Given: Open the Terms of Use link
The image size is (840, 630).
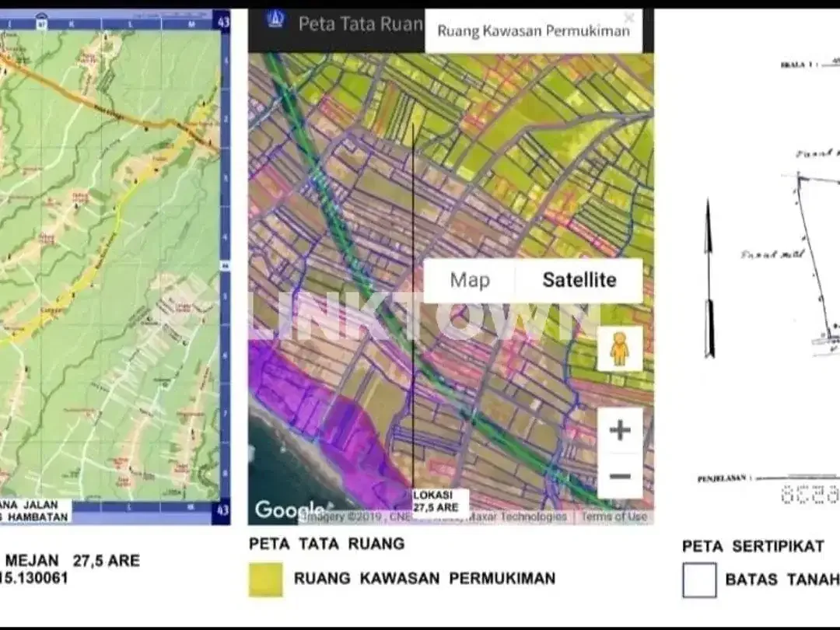Looking at the screenshot, I should [x=614, y=516].
